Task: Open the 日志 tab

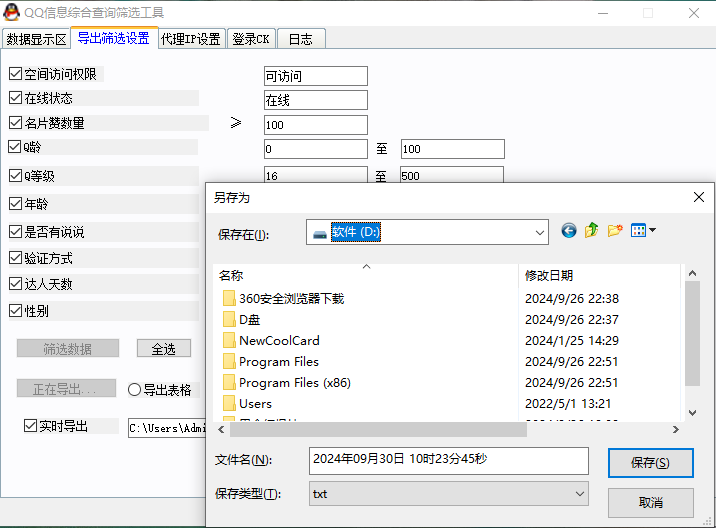Action: [300, 39]
